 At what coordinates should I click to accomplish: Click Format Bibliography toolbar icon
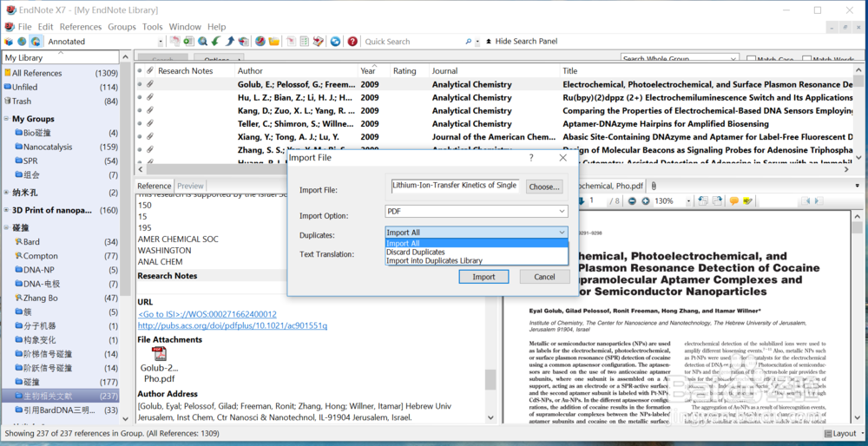[x=305, y=42]
